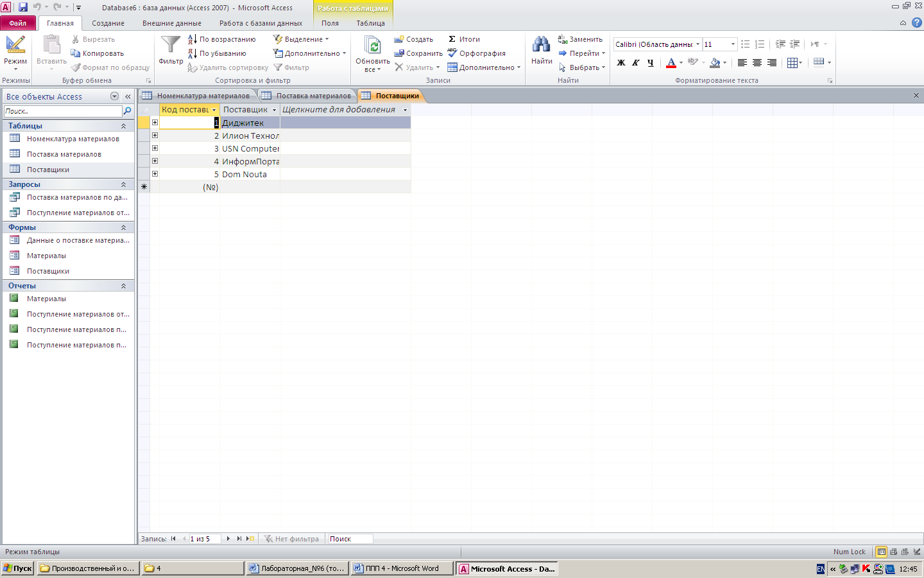Click the search magnifier in navigation pane
924x578 pixels.
127,111
